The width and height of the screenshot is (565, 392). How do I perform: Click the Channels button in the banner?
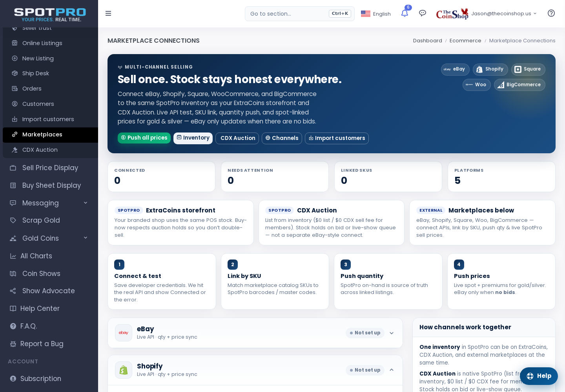(x=282, y=138)
